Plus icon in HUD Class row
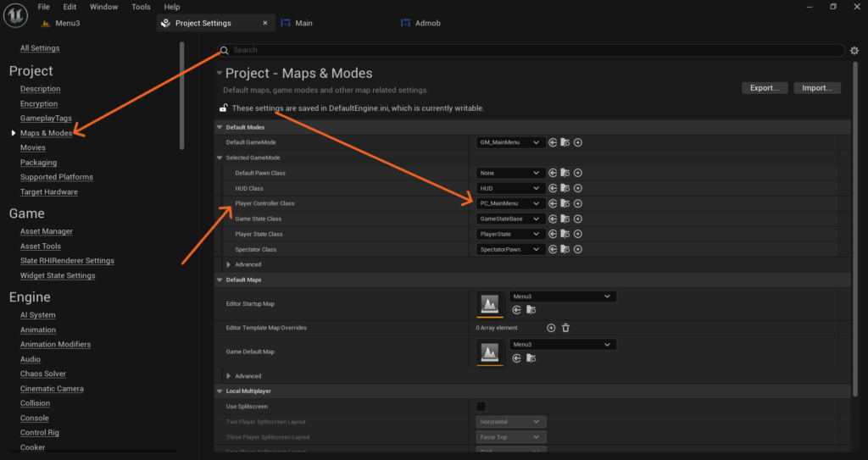868x460 pixels. pos(578,189)
